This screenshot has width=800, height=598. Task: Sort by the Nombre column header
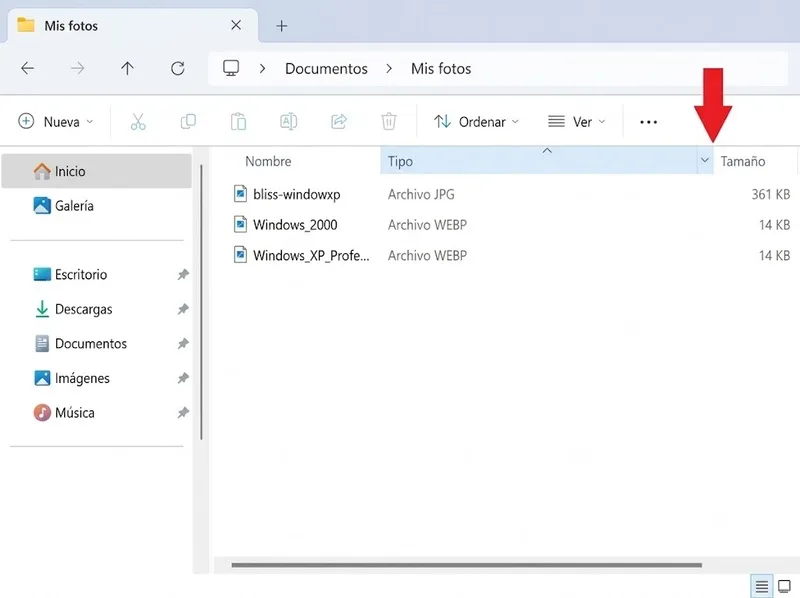pyautogui.click(x=268, y=161)
